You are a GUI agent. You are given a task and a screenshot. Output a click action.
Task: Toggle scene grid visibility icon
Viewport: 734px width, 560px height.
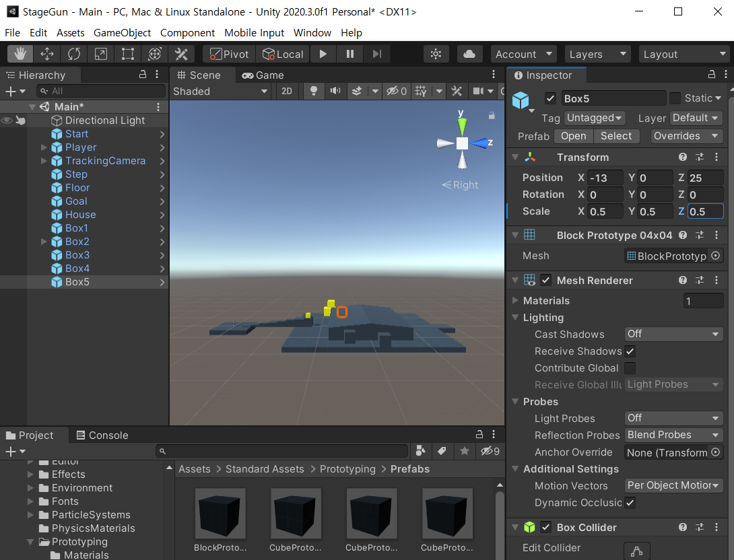[421, 92]
